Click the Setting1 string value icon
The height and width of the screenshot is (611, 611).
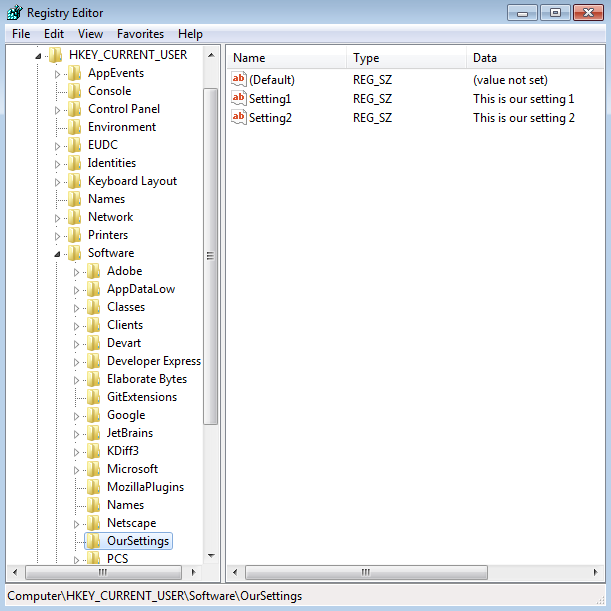click(x=238, y=98)
